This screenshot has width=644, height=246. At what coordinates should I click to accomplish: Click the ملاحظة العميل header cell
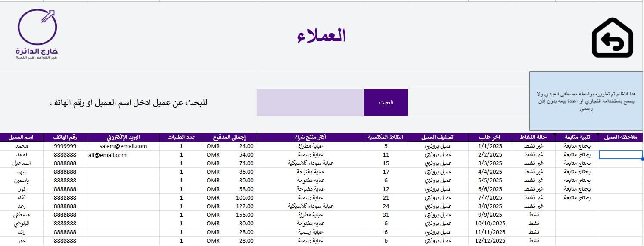pos(620,137)
